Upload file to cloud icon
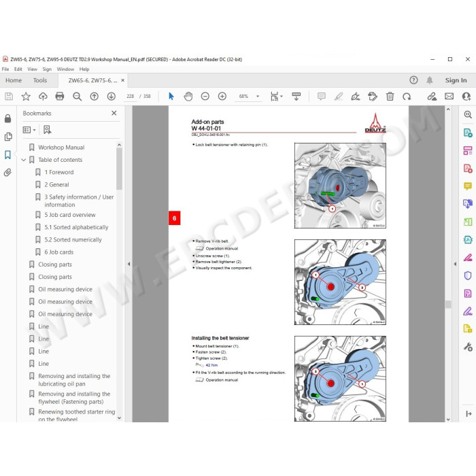 pos(43,97)
